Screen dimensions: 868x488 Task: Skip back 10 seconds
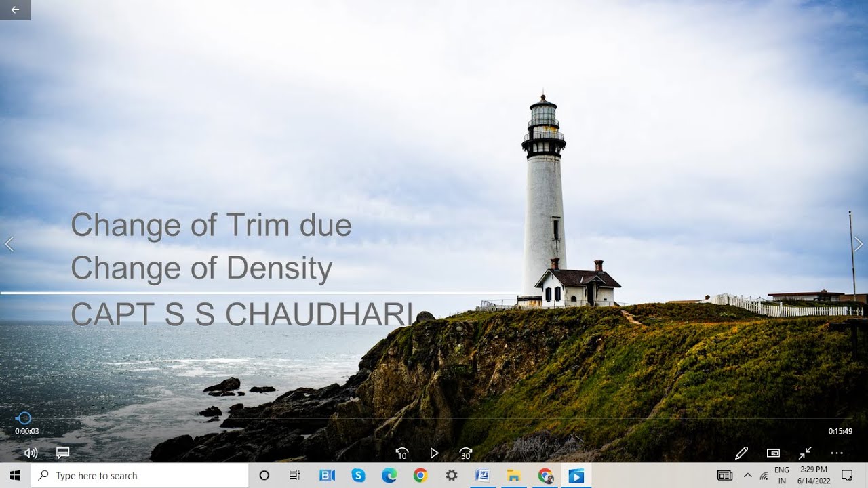point(401,453)
